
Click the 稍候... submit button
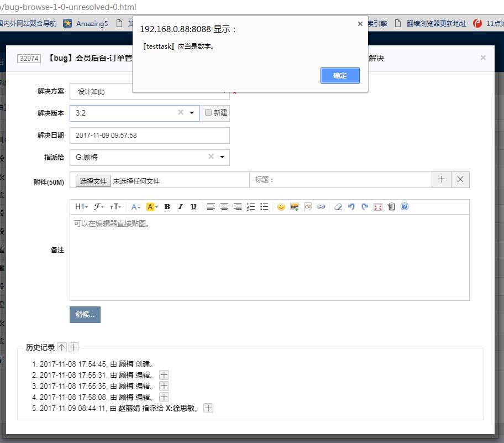pos(85,315)
